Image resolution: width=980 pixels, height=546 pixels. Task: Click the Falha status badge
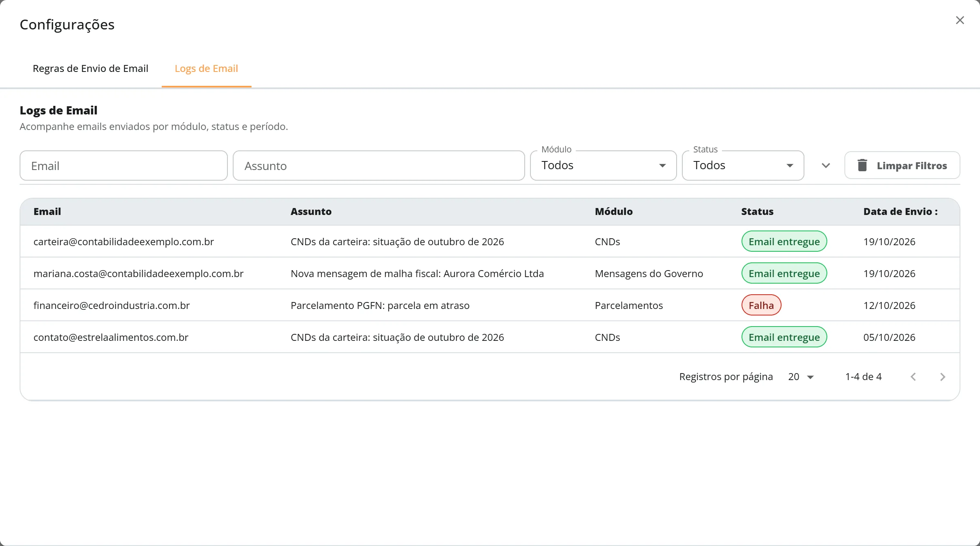click(761, 305)
